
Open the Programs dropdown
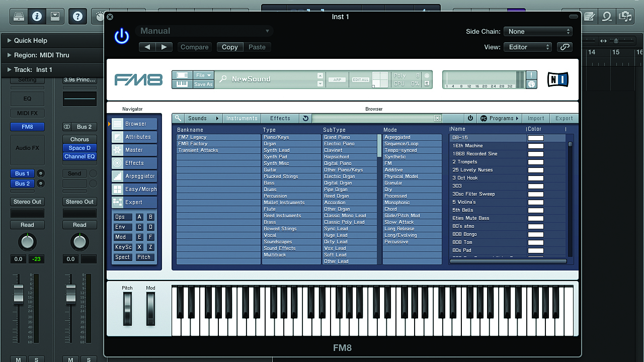point(500,118)
